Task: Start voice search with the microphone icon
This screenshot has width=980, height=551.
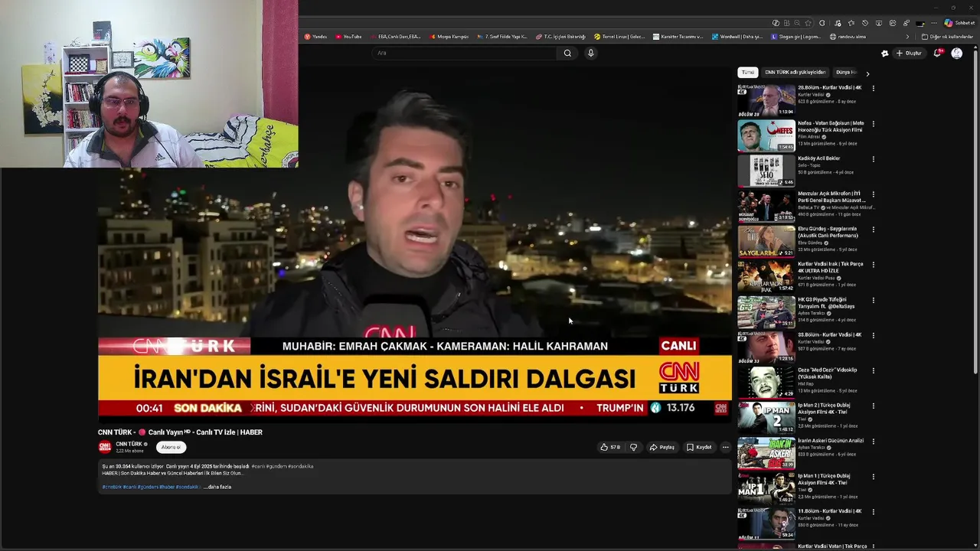Action: coord(590,53)
